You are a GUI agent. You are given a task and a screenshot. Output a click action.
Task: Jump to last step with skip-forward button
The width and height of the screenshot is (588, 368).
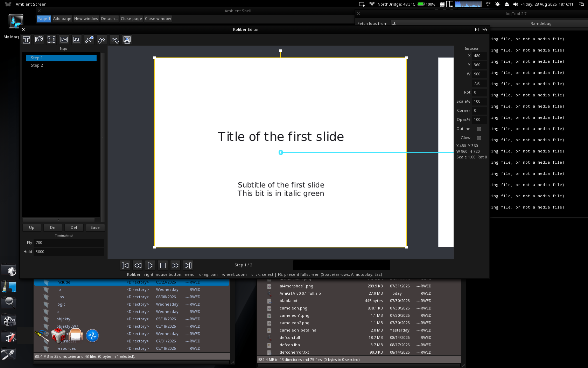click(x=188, y=265)
